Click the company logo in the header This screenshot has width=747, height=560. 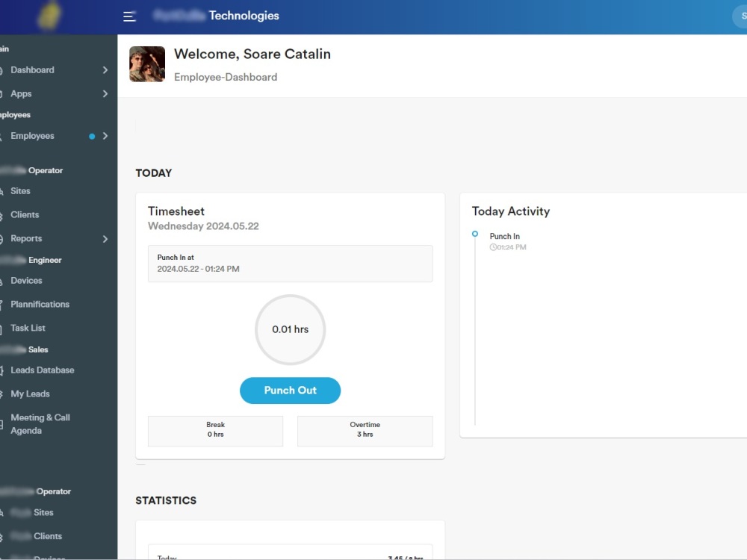tap(49, 16)
